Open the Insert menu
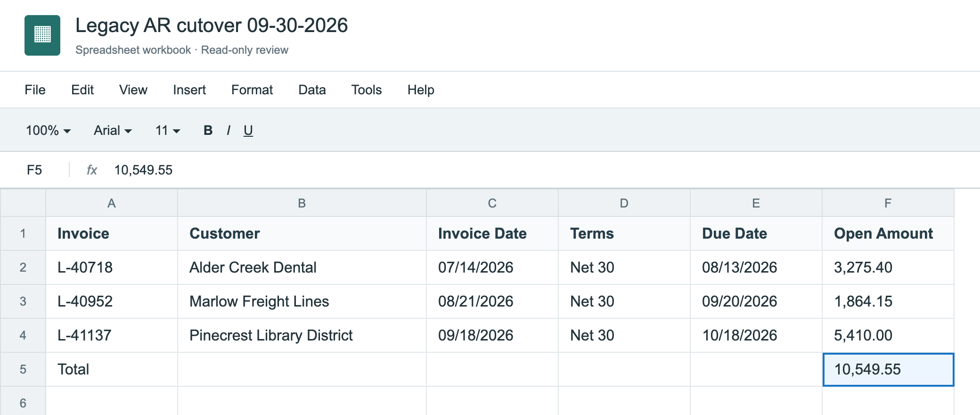The height and width of the screenshot is (415, 980). pyautogui.click(x=189, y=90)
